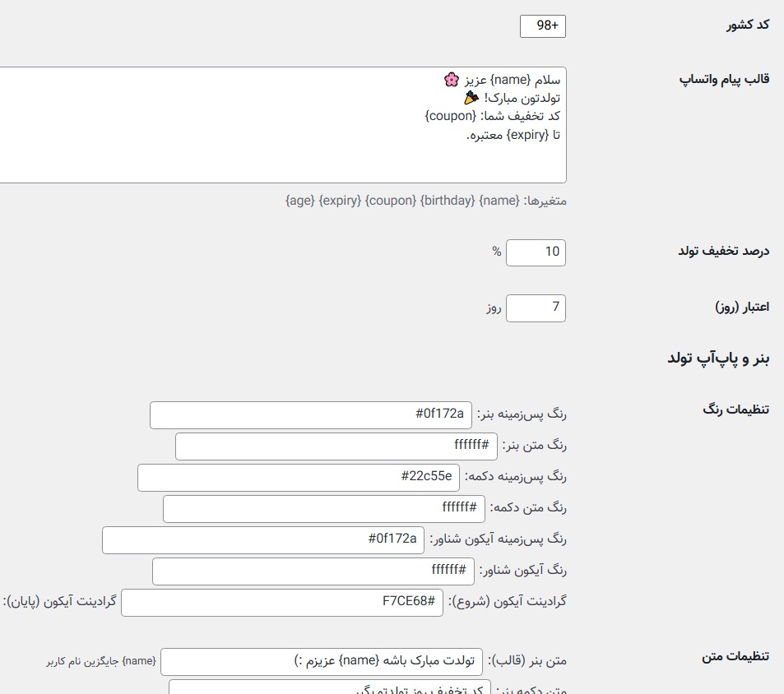Click the birthday discount percentage field
The image size is (784, 694).
pyautogui.click(x=536, y=252)
